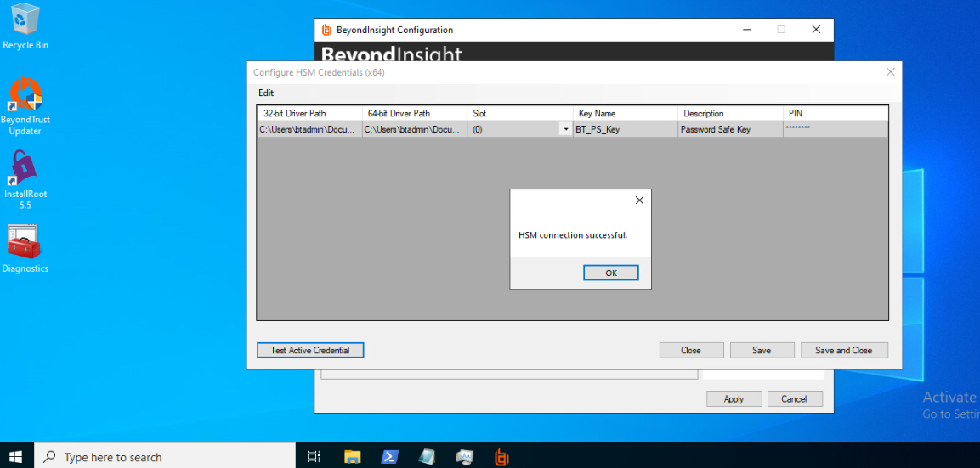Expand the Slot dropdown arrow

pyautogui.click(x=566, y=129)
